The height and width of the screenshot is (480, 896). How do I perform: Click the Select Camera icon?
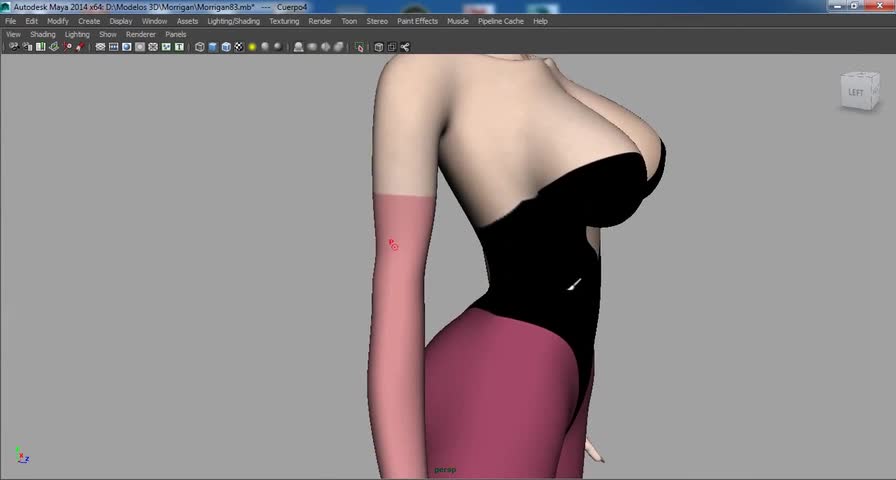[13, 47]
